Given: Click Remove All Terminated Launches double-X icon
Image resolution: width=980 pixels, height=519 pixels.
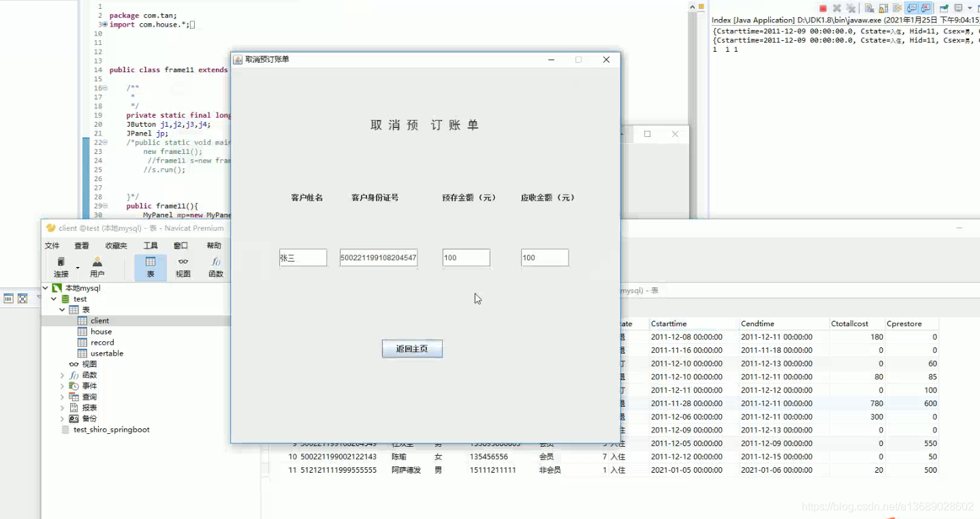Looking at the screenshot, I should coord(851,8).
